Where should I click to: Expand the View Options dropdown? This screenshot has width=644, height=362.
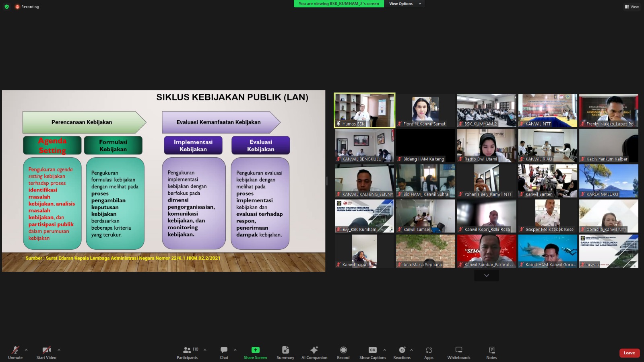(x=405, y=4)
